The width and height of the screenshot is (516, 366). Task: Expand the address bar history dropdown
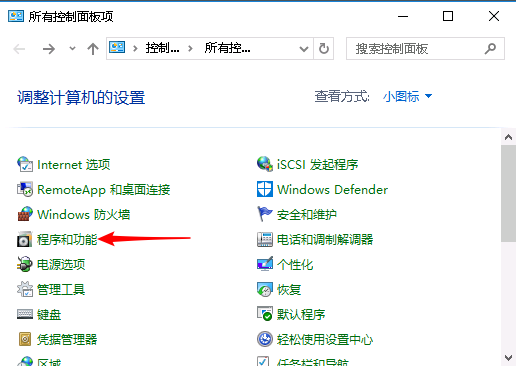[x=304, y=49]
